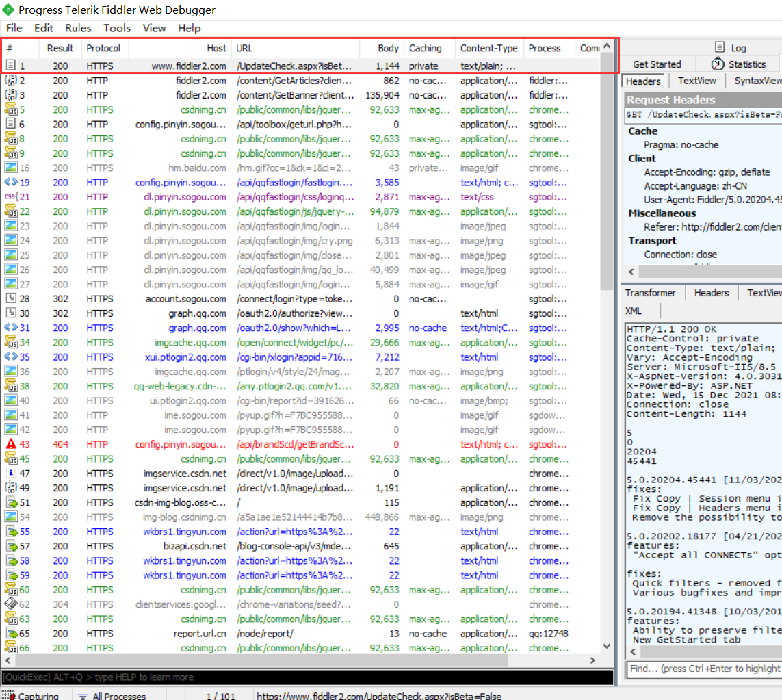Click the Capturing status icon
The image size is (782, 700).
(x=8, y=695)
